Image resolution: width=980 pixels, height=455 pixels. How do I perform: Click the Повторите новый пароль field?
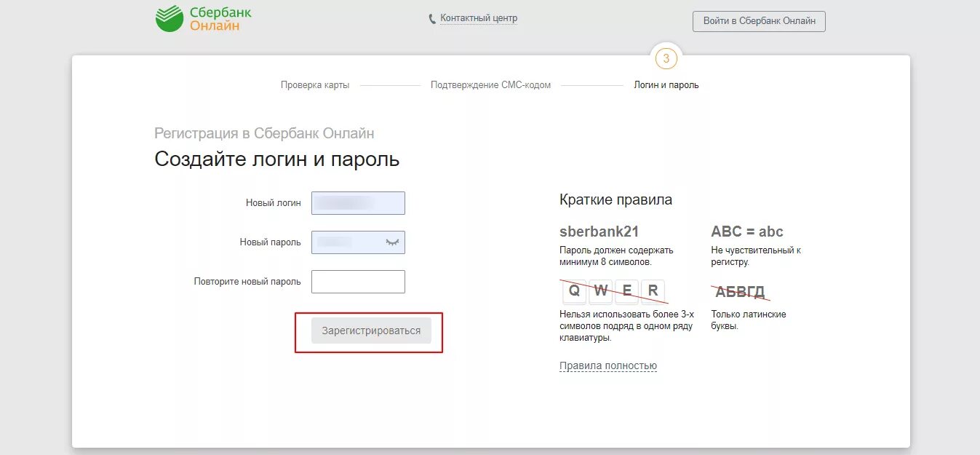pos(358,282)
